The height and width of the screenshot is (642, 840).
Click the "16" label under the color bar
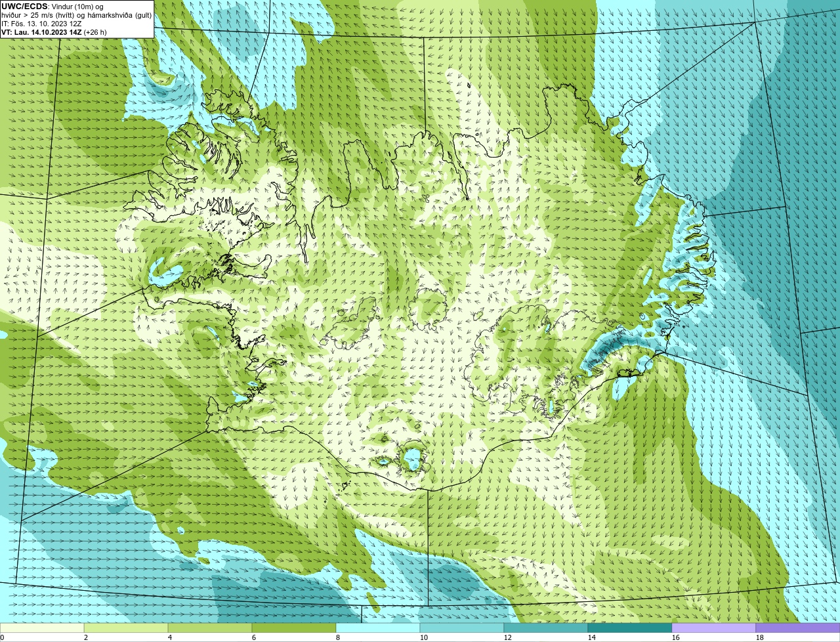point(676,637)
